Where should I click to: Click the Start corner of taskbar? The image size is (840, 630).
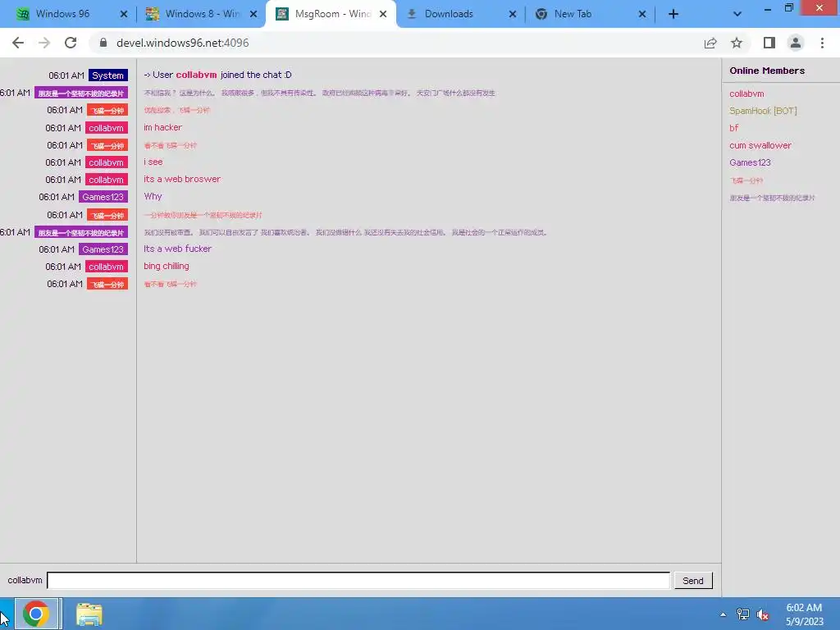point(6,614)
